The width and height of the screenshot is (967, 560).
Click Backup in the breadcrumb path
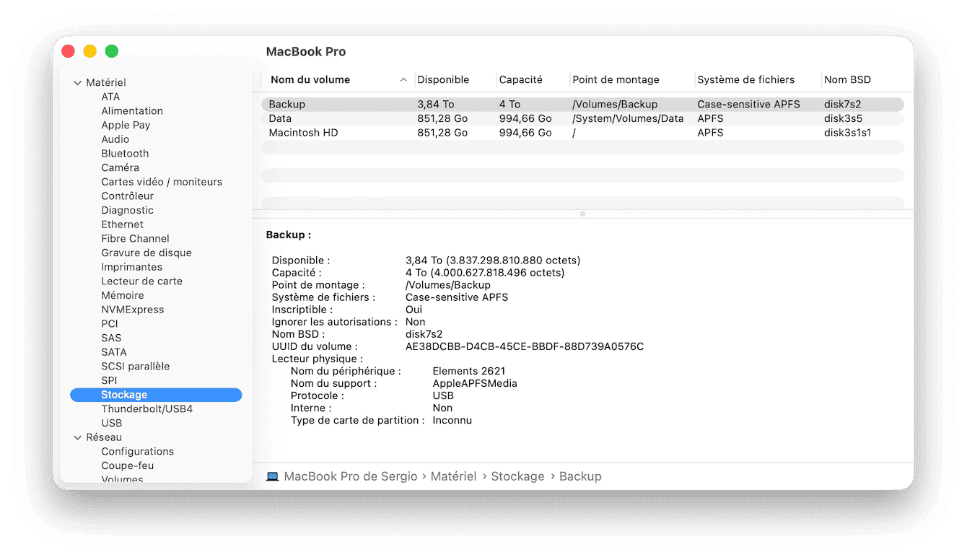click(580, 476)
